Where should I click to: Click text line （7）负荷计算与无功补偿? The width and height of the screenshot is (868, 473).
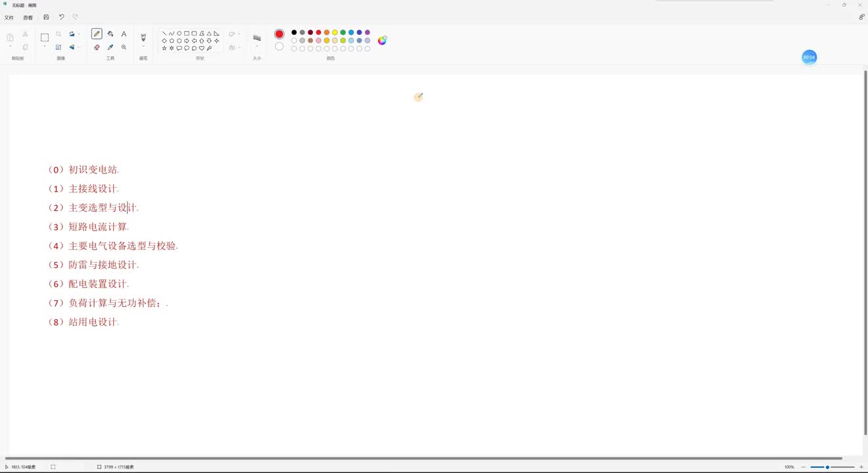point(107,303)
